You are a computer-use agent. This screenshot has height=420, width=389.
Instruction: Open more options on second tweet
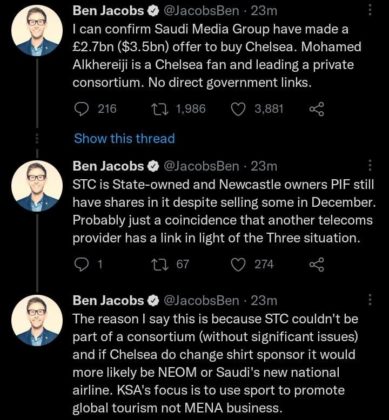[x=370, y=166]
